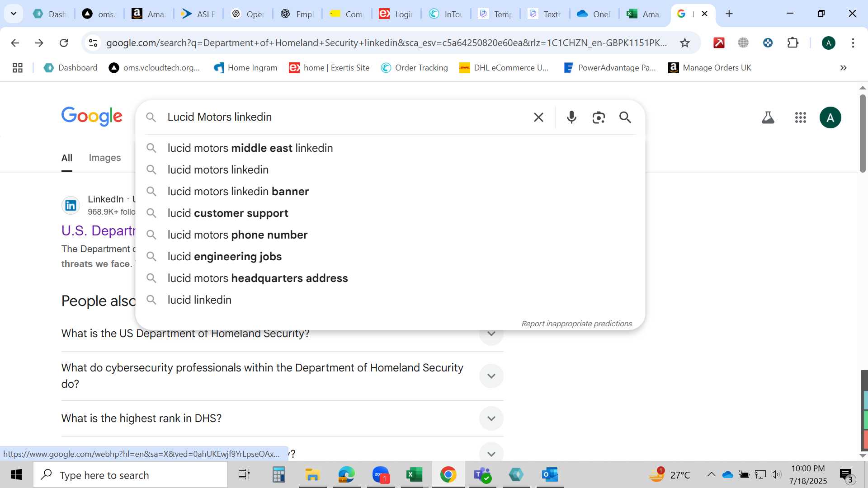This screenshot has height=488, width=868.
Task: Open tab search dropdown arrow
Action: tap(14, 14)
